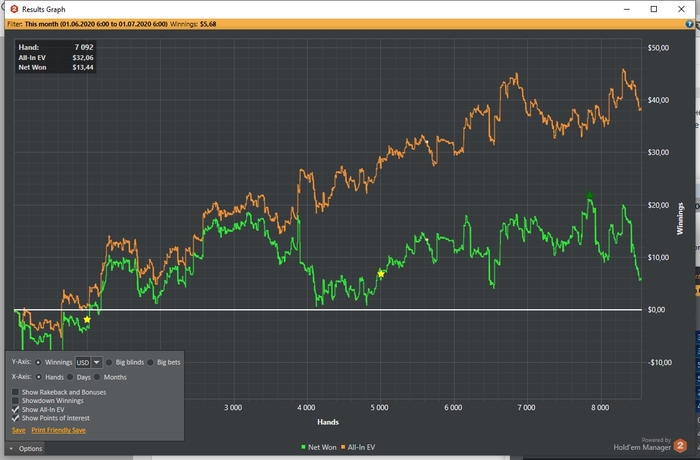
Task: Click the -$10,00 axis label
Action: pos(659,362)
